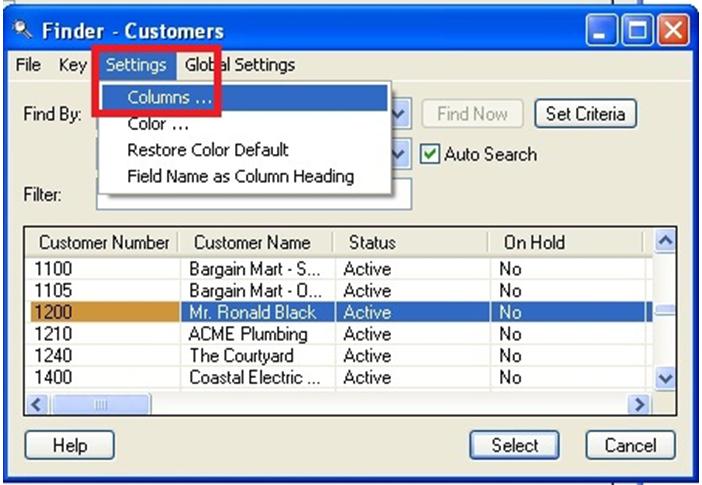Select customer number 1105 cell

[x=104, y=291]
